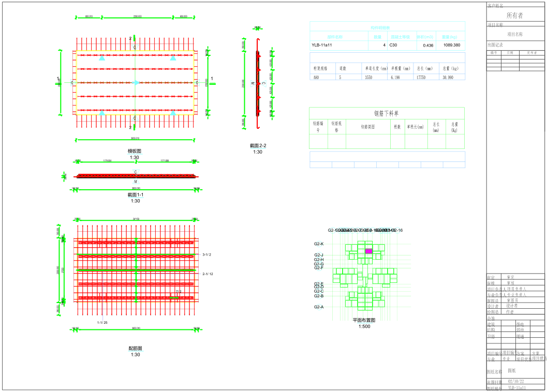
Task: Select the magenta highlighted panel in layout plan
Action: (368, 251)
